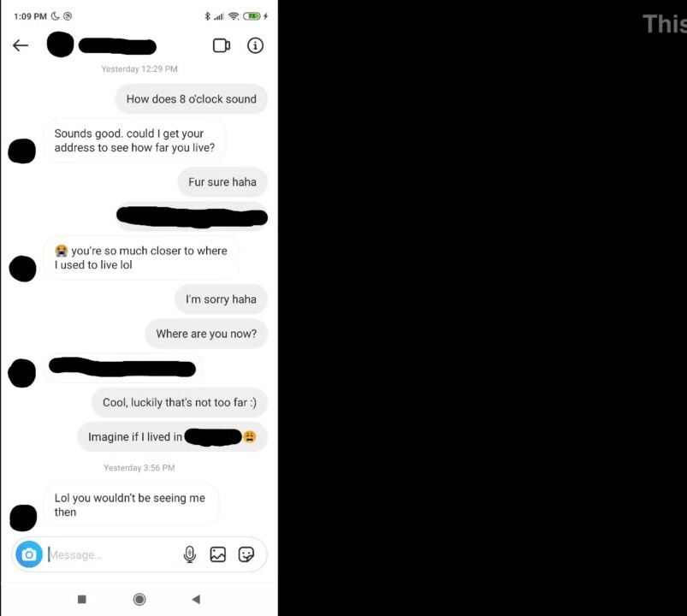Tap the Android recent apps square
The width and height of the screenshot is (687, 616).
(x=82, y=599)
